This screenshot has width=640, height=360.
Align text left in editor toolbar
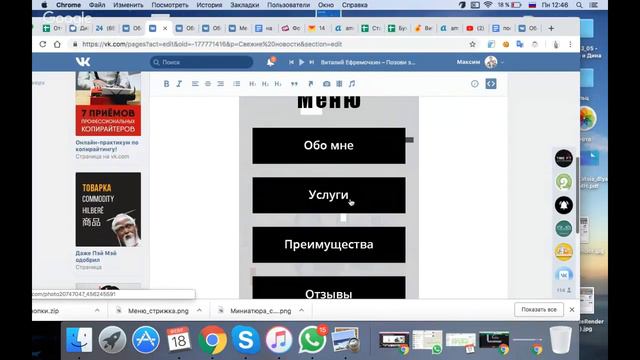[x=195, y=84]
